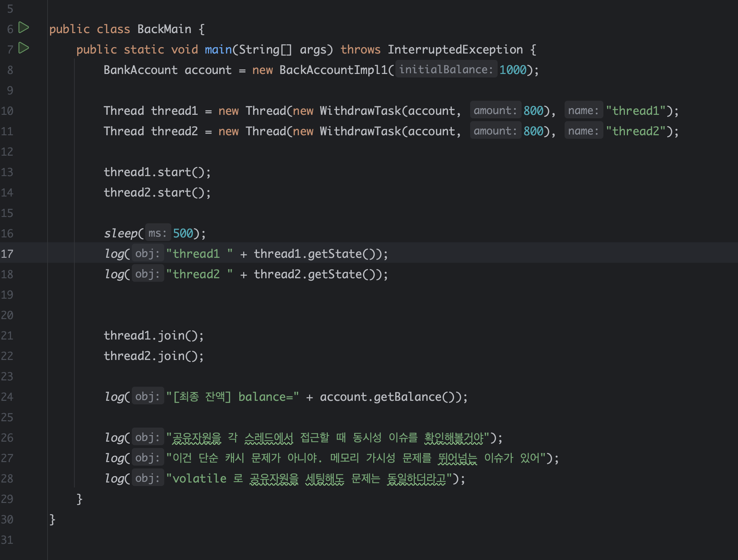The width and height of the screenshot is (738, 560).
Task: Click the InterruptedException class name
Action: coord(455,49)
